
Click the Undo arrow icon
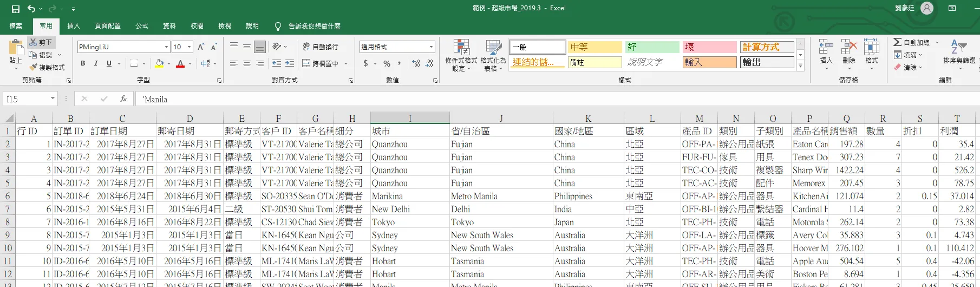tap(31, 9)
